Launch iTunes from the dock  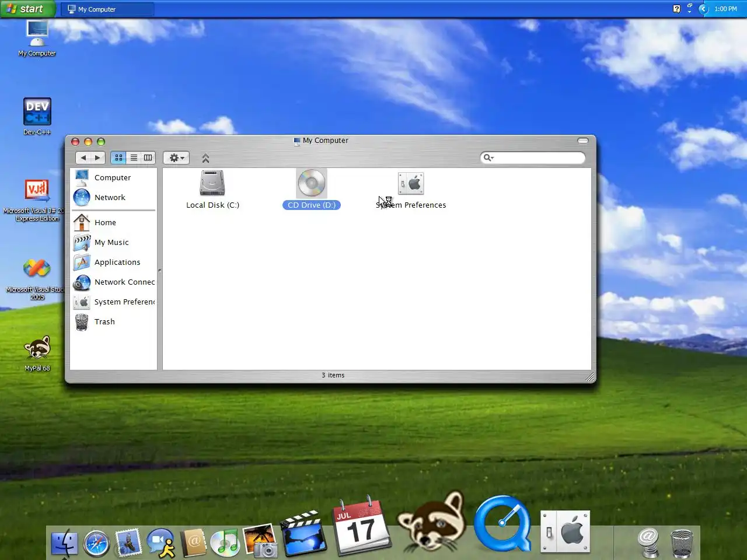click(x=225, y=543)
